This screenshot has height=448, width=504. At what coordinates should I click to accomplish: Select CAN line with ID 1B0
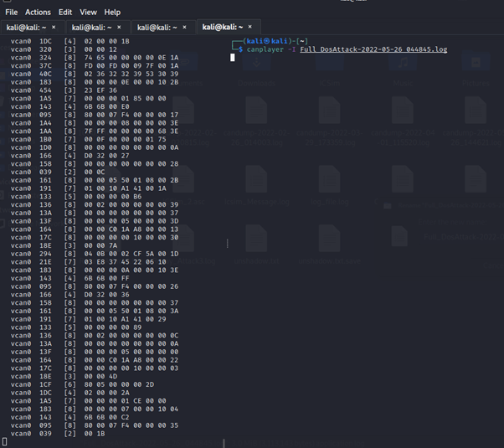89,139
